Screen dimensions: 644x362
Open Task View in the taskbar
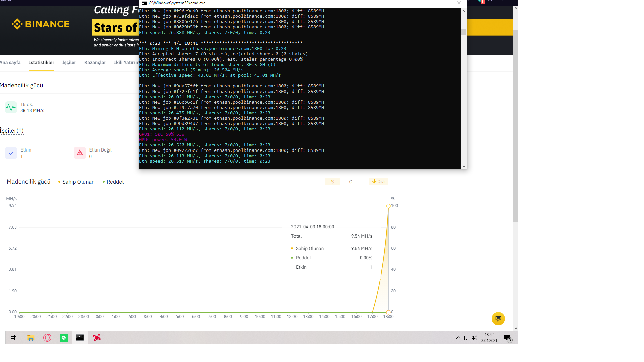pyautogui.click(x=14, y=338)
